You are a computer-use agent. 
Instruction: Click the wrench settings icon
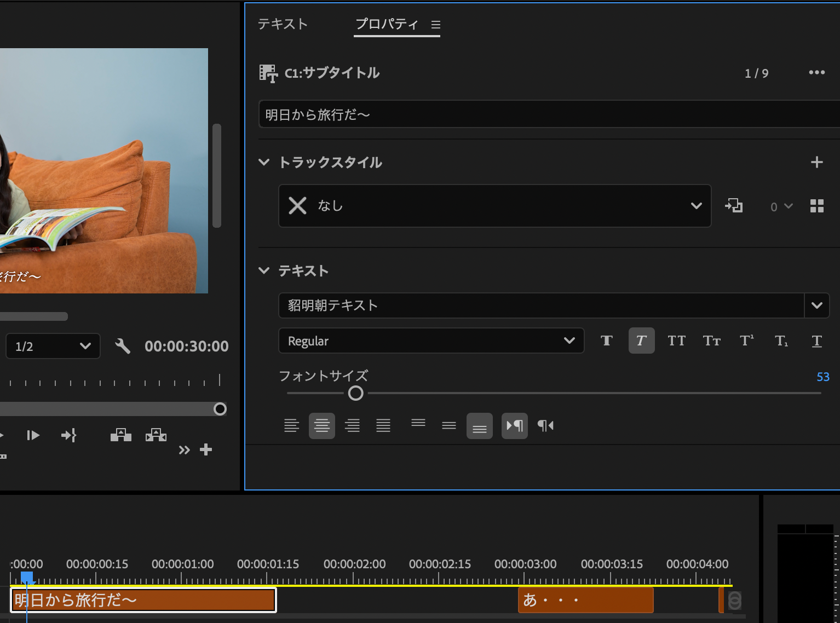(123, 346)
